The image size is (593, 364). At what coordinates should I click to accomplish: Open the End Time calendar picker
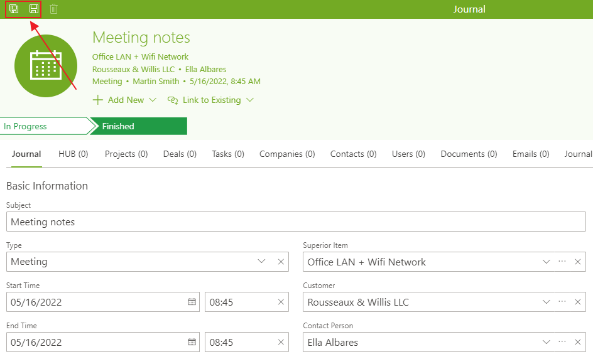tap(192, 342)
